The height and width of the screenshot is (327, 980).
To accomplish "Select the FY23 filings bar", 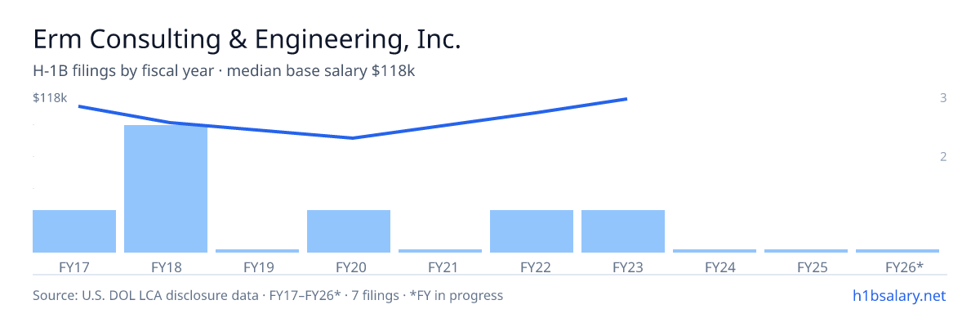I will (623, 231).
